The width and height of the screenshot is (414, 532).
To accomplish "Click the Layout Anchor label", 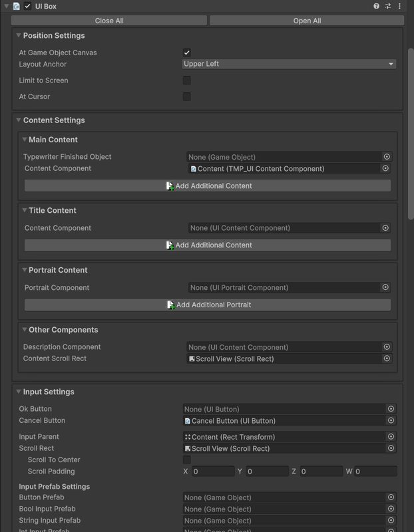I will 43,64.
